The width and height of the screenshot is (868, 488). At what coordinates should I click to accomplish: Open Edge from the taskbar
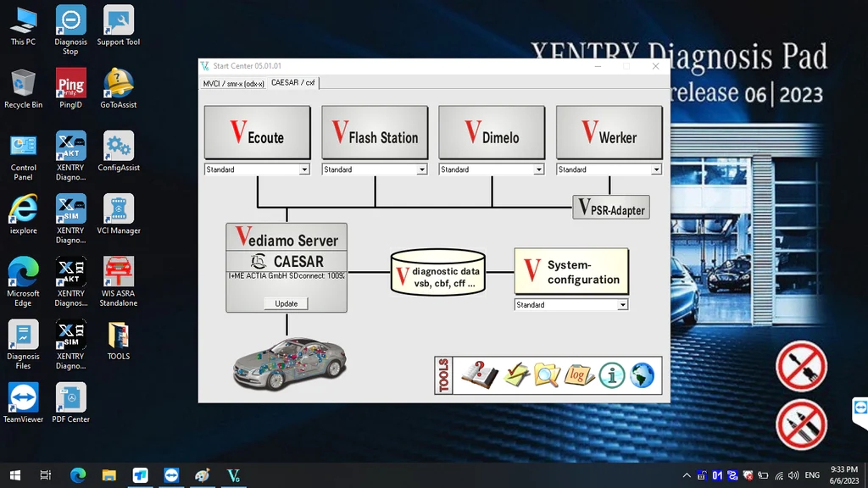click(78, 475)
